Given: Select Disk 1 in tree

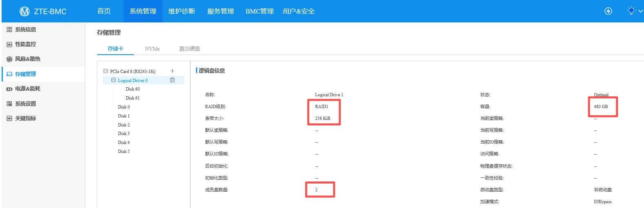Looking at the screenshot, I should pos(124,116).
